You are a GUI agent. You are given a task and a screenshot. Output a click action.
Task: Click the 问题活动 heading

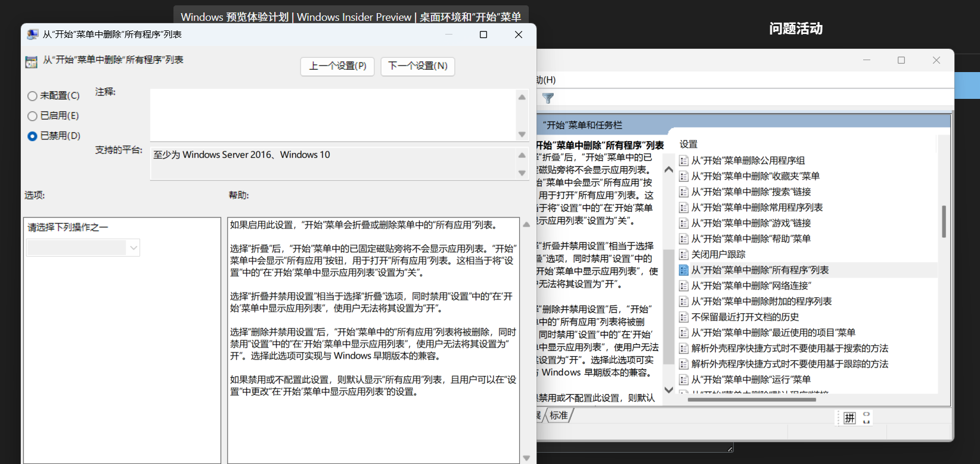(796, 29)
